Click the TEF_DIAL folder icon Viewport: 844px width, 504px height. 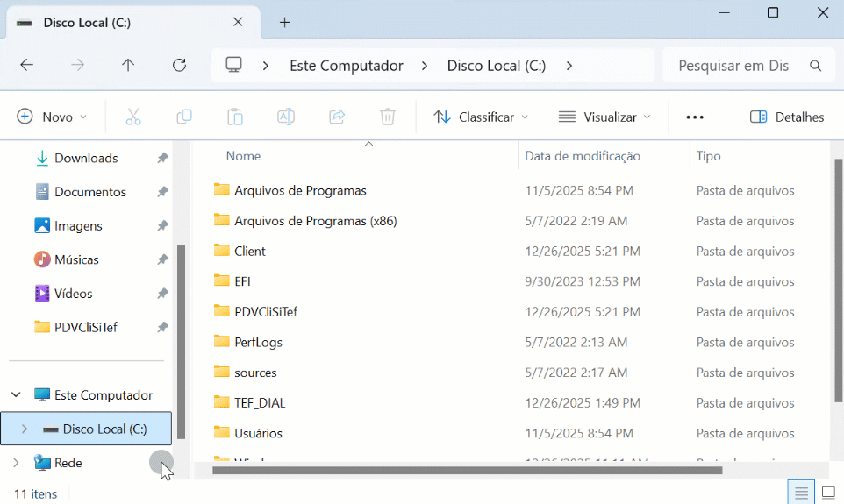pos(221,401)
